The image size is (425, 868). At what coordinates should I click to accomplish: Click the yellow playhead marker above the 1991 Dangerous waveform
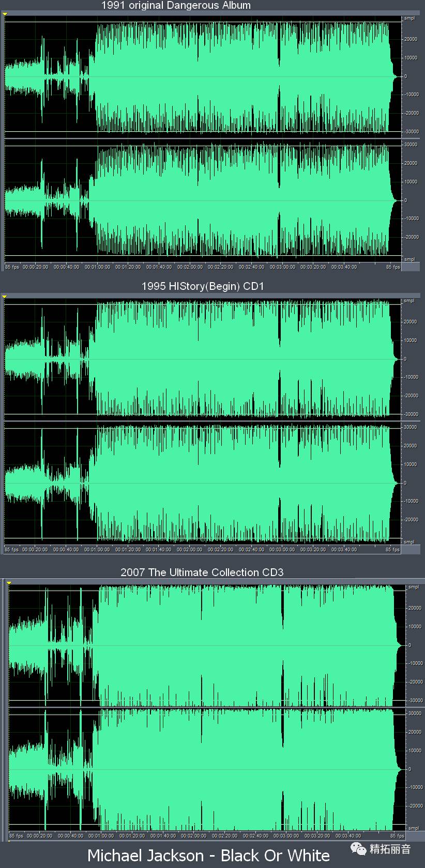point(5,14)
